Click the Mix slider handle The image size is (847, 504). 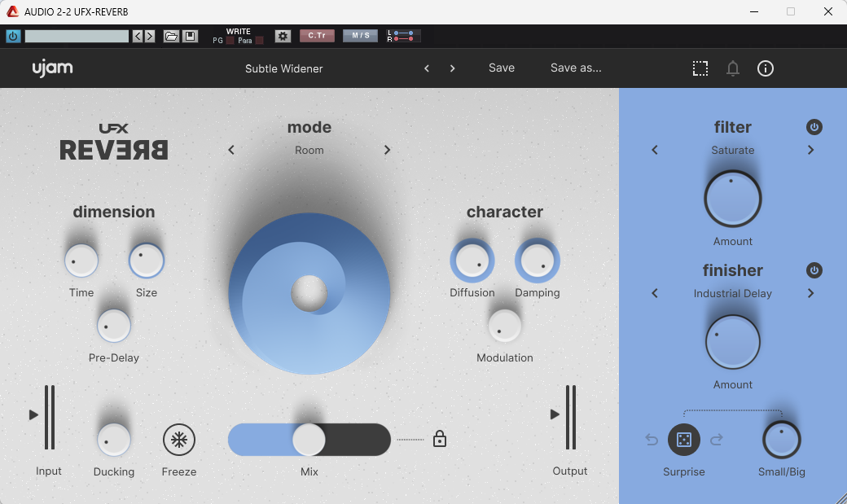pyautogui.click(x=309, y=440)
